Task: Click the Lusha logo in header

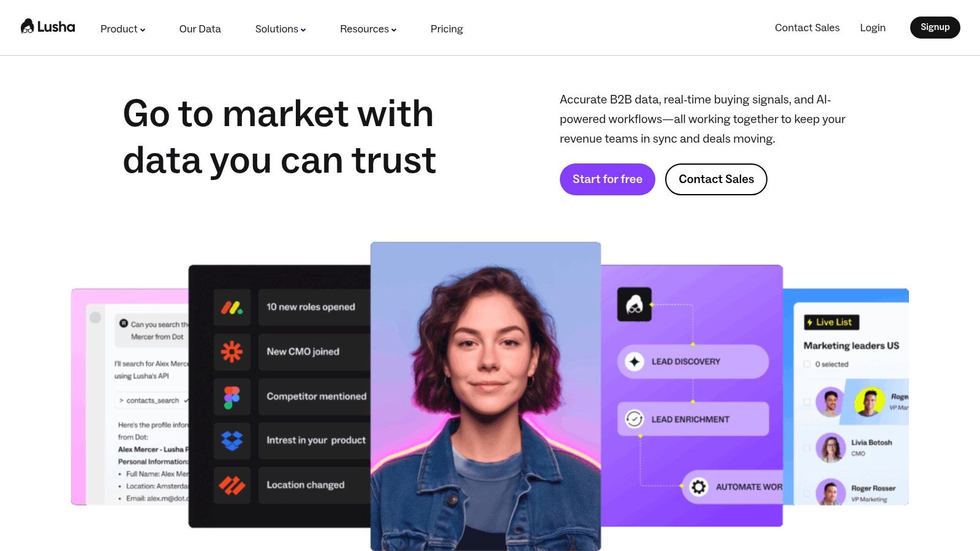Action: click(48, 27)
